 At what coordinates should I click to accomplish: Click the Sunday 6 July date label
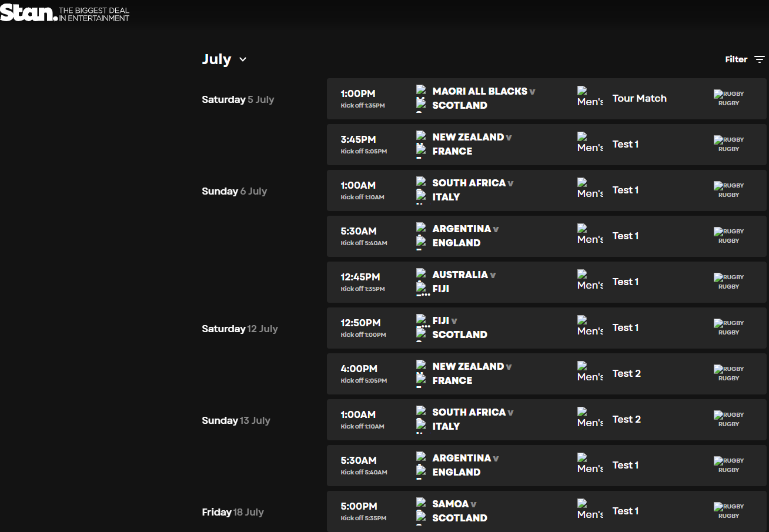(x=235, y=191)
